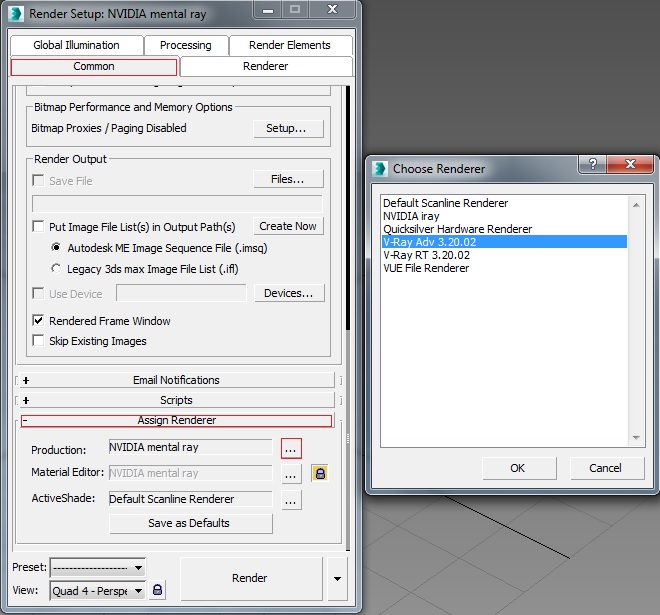
Task: Minimize the Render Setup window
Action: [x=268, y=10]
